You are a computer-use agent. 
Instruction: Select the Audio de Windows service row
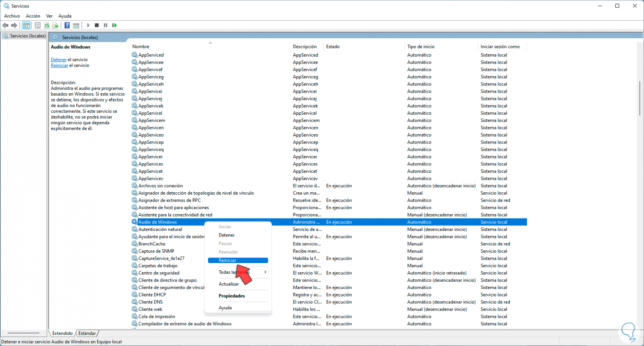pos(329,222)
